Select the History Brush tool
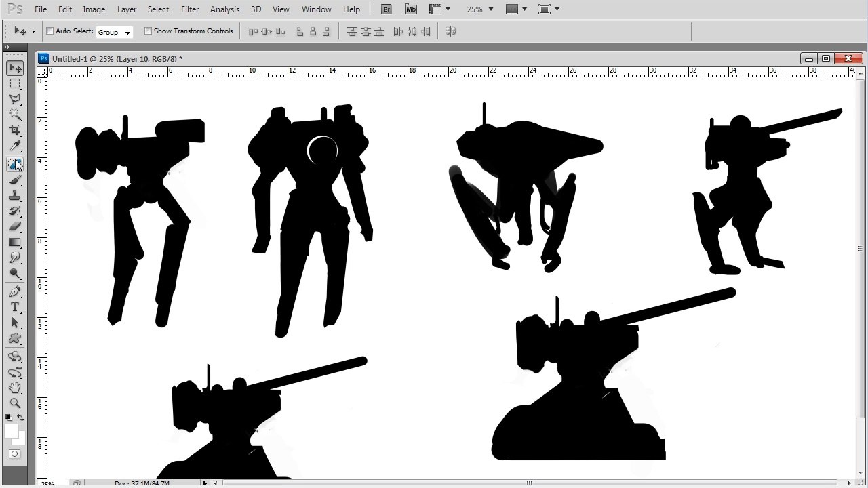Viewport: 868px width, 488px height. (15, 211)
